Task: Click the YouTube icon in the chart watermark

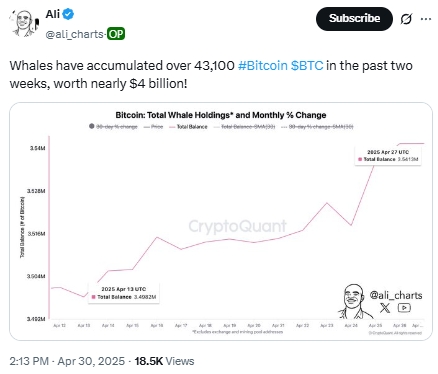Action: pos(404,308)
